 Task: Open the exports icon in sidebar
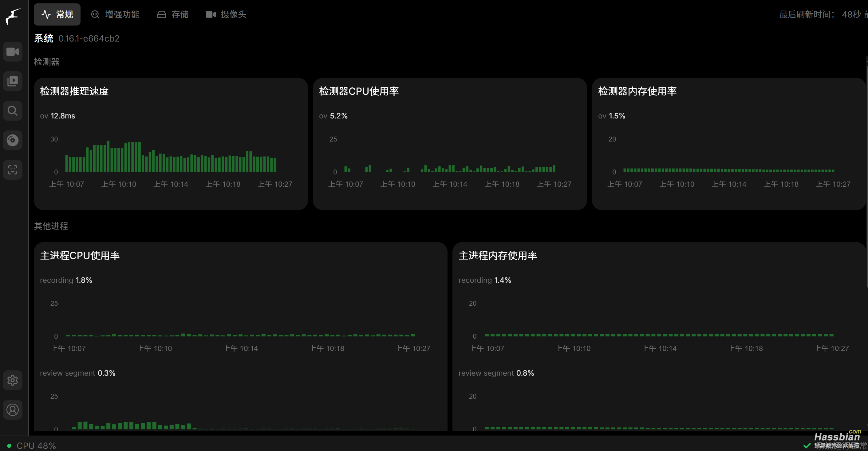pyautogui.click(x=13, y=140)
